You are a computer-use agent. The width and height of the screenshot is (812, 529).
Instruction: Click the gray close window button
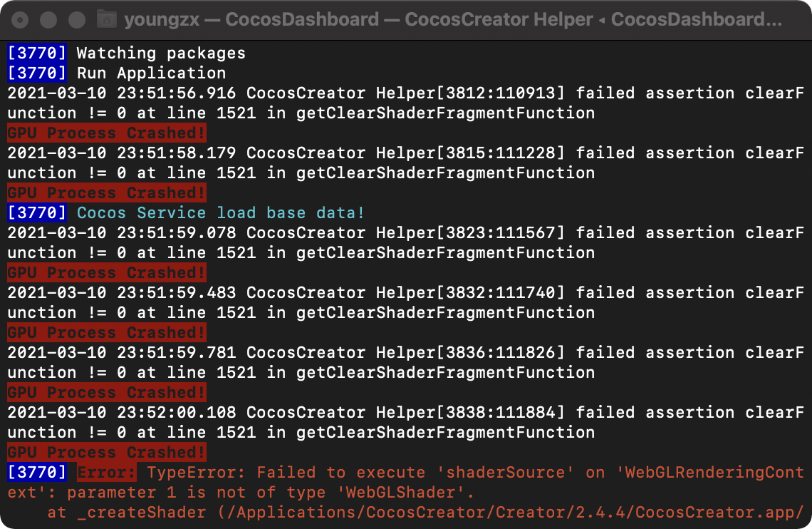coord(20,19)
